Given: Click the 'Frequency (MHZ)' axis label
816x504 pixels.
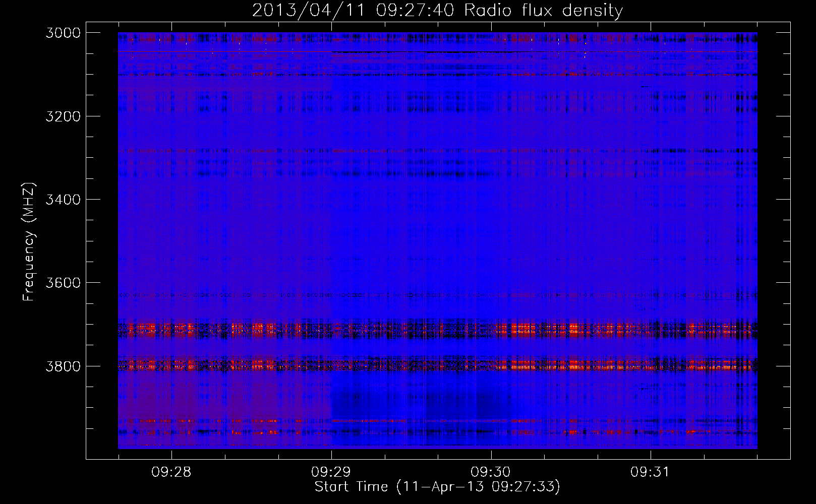Looking at the screenshot, I should 29,242.
